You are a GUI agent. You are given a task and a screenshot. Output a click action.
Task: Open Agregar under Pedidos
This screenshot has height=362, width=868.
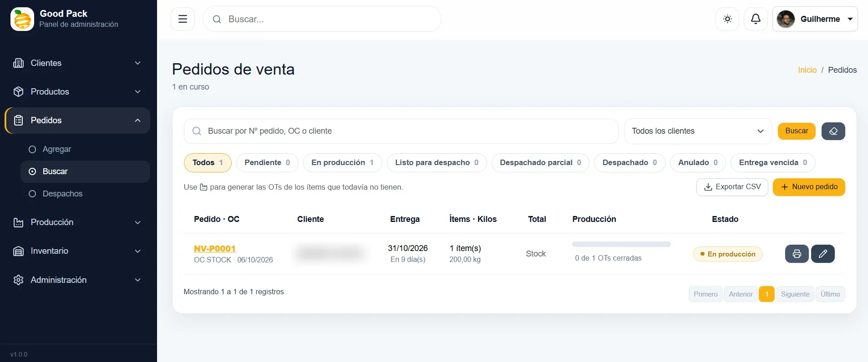pos(85,149)
